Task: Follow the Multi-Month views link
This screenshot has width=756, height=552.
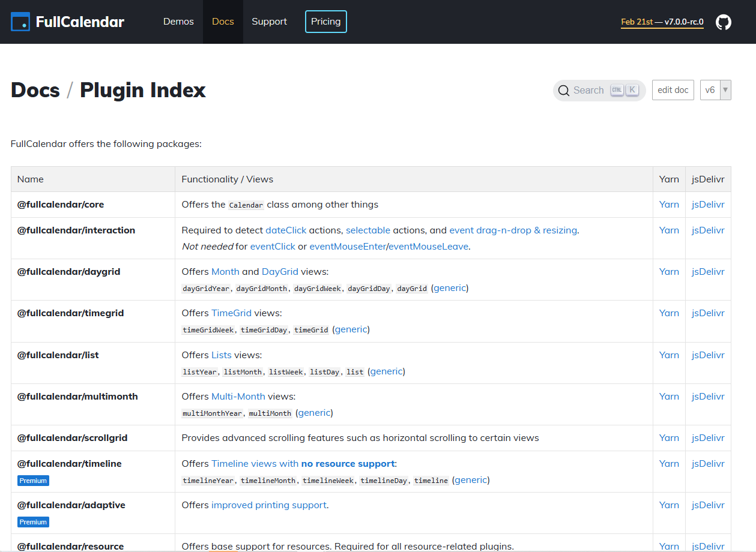Action: pos(238,397)
